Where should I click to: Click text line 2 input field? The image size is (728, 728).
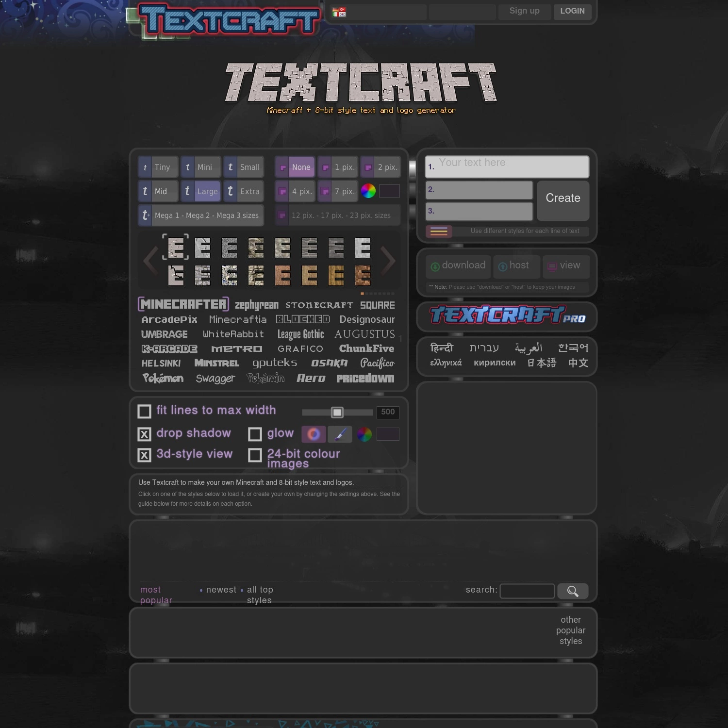pyautogui.click(x=479, y=190)
